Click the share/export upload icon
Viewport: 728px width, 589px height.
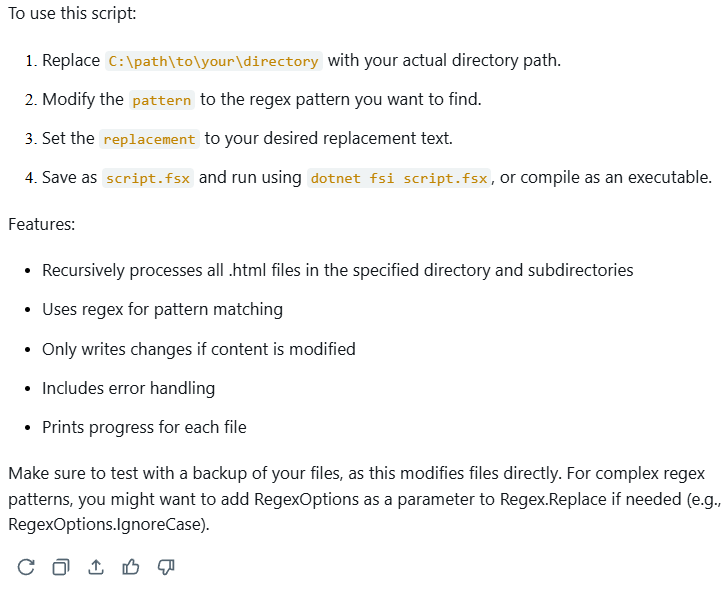(x=96, y=567)
